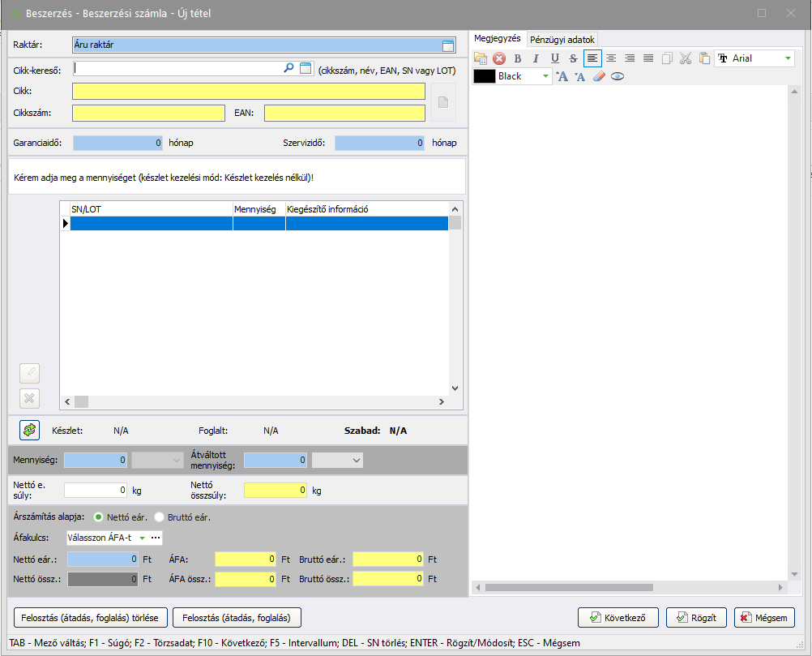Select the Bruttó eár. radio button
Viewport: 812px width, 656px height.
pos(159,517)
